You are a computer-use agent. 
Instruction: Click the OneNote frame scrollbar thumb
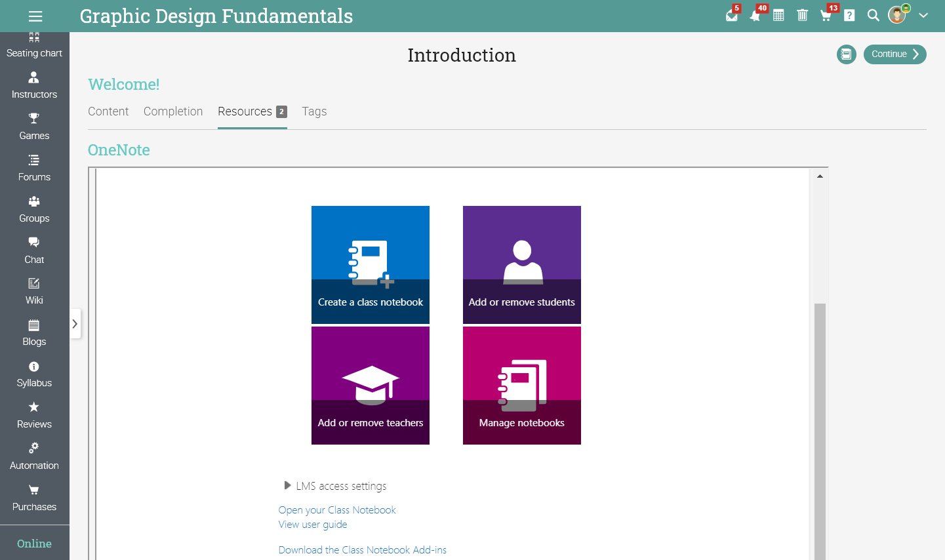tap(820, 431)
